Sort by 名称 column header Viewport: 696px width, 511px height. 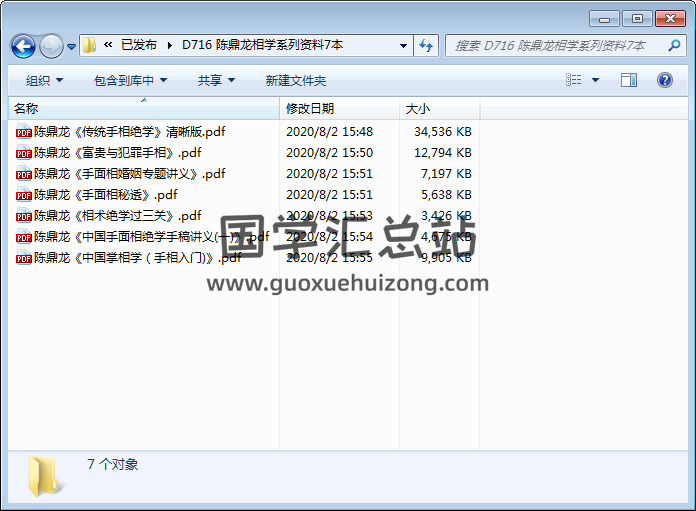click(144, 108)
